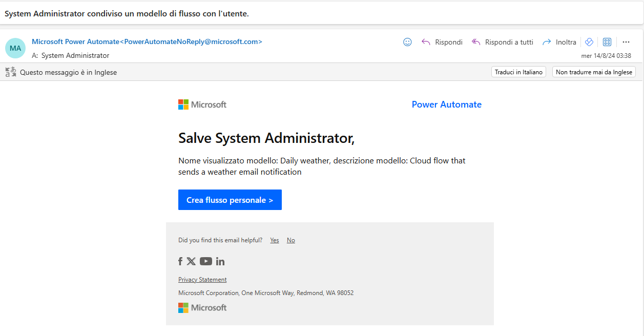Click the Microsoft Corporation address text

pyautogui.click(x=266, y=293)
